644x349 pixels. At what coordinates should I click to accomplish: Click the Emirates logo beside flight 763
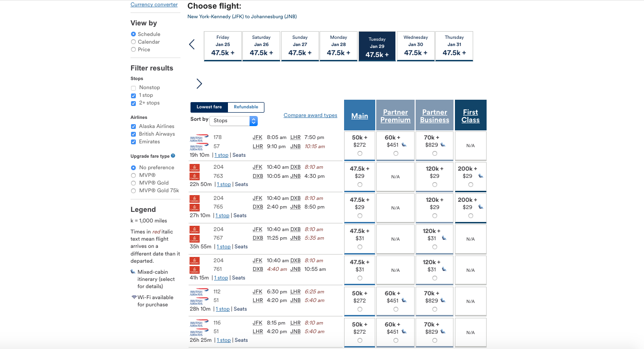click(x=194, y=176)
